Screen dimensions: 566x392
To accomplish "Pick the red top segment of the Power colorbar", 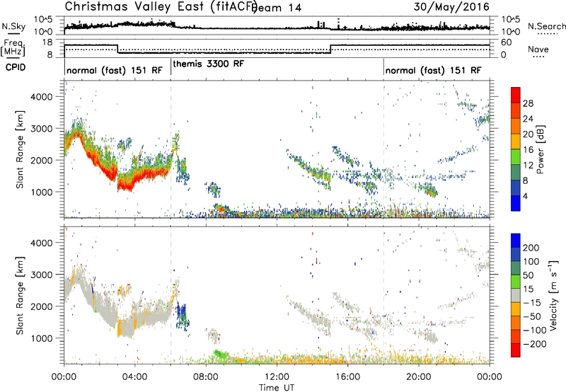I will coord(516,95).
